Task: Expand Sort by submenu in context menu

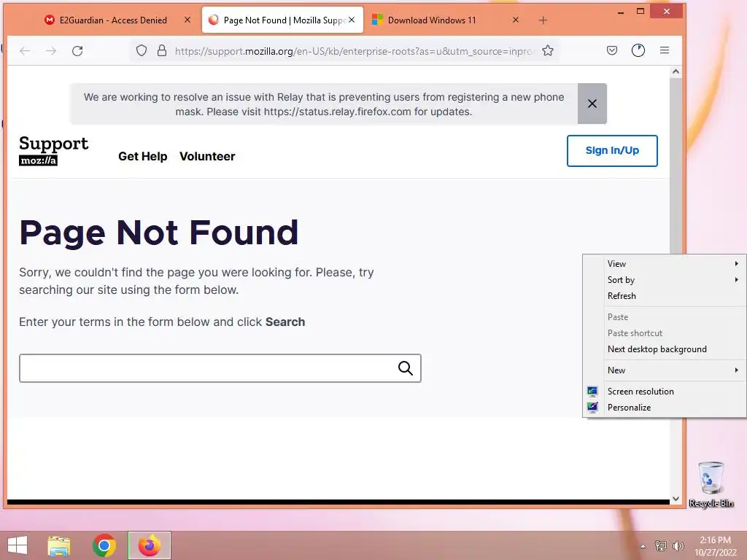Action: (x=664, y=280)
